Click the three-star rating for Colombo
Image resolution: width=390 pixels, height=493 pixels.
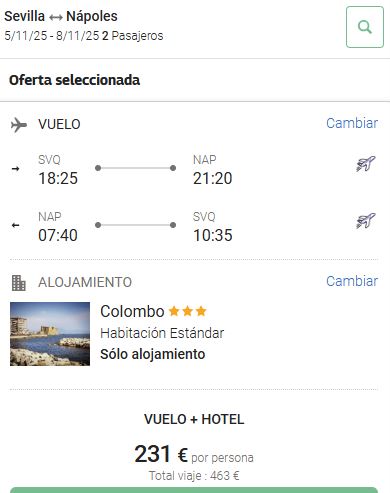coord(188,311)
